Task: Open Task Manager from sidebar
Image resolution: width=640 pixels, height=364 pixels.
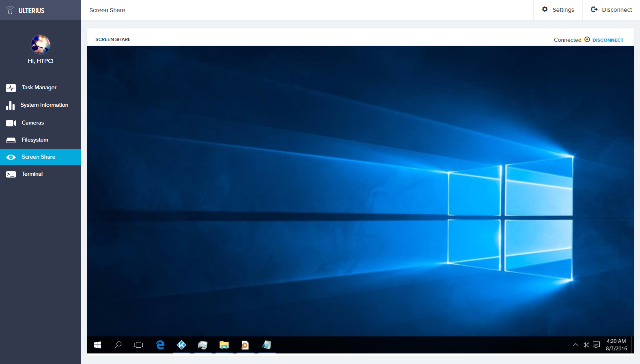Action: [x=41, y=88]
